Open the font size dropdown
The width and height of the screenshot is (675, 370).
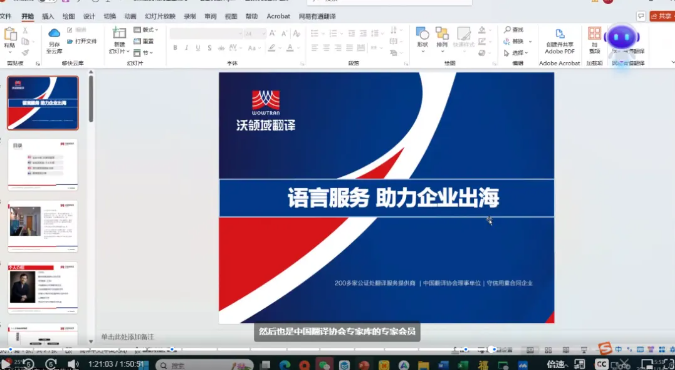tap(255, 34)
